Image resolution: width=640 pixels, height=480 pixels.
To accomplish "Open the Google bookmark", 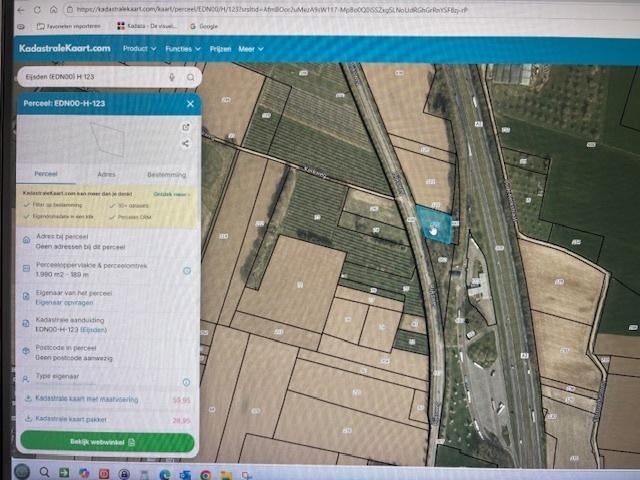I will (204, 26).
